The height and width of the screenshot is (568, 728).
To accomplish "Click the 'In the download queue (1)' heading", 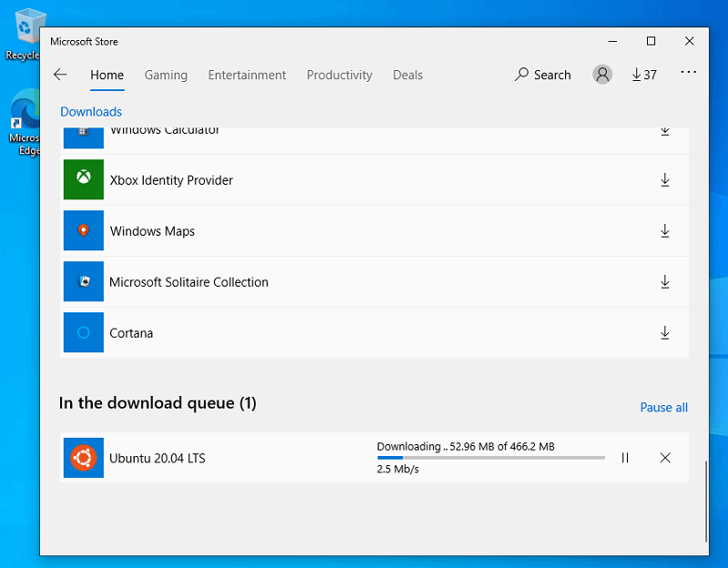I will [x=157, y=402].
